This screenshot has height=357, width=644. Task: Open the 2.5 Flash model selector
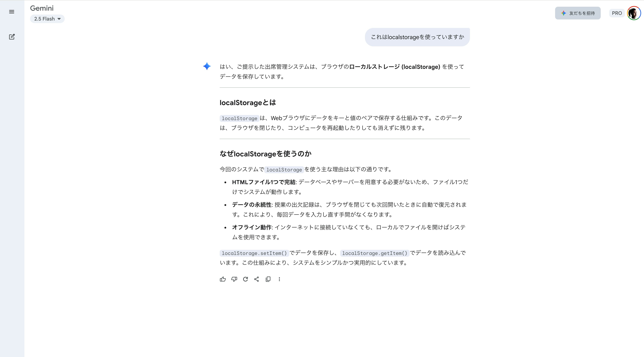click(x=47, y=19)
